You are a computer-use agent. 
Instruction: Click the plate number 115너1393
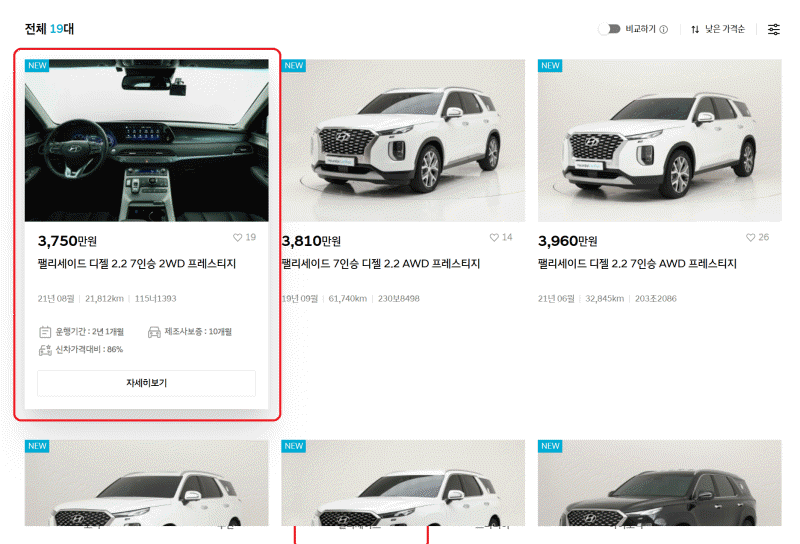156,299
